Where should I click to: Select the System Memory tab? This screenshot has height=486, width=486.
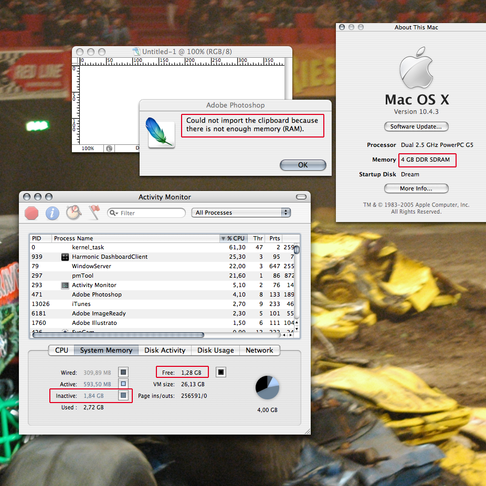[x=106, y=350]
